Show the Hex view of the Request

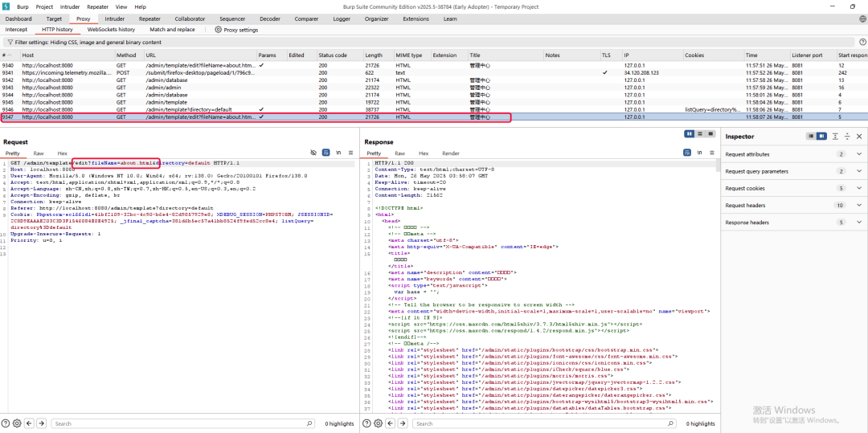(62, 153)
